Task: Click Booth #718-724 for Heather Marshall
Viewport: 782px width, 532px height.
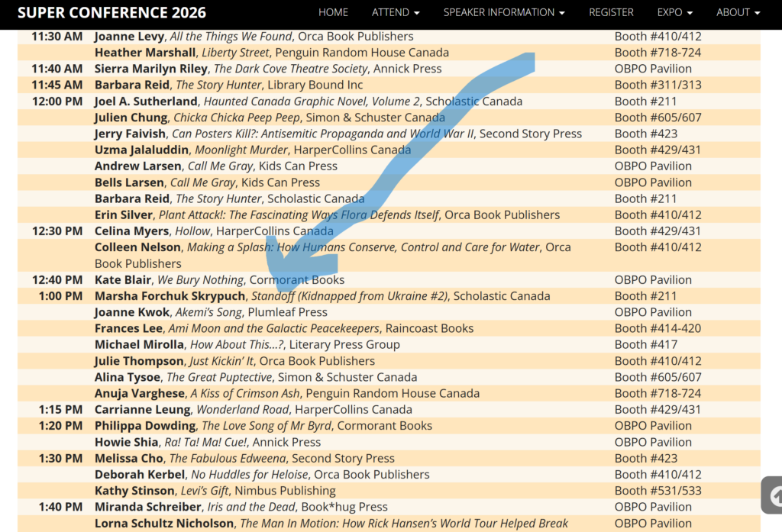Action: click(x=658, y=53)
